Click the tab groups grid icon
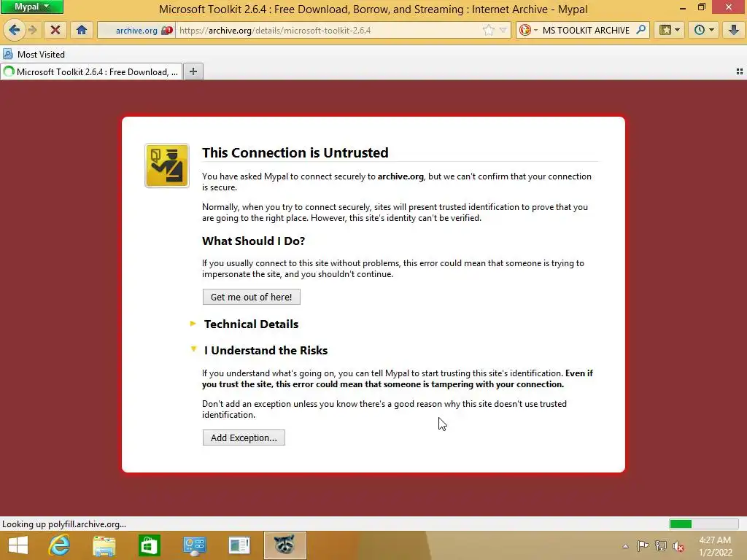Viewport: 747px width, 560px height. pyautogui.click(x=740, y=71)
